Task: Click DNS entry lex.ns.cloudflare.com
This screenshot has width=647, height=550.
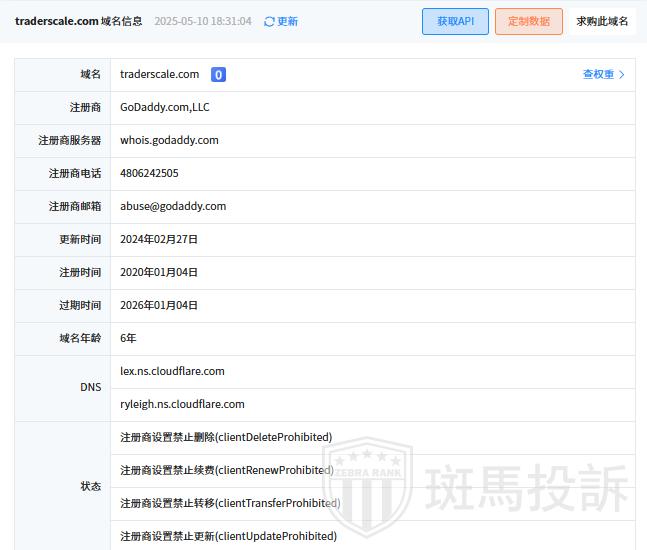Action: coord(172,371)
